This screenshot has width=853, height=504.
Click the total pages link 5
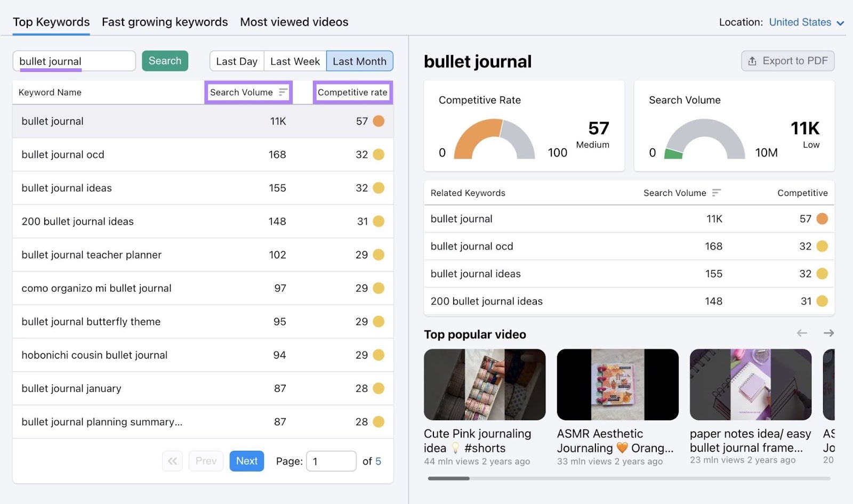point(378,461)
